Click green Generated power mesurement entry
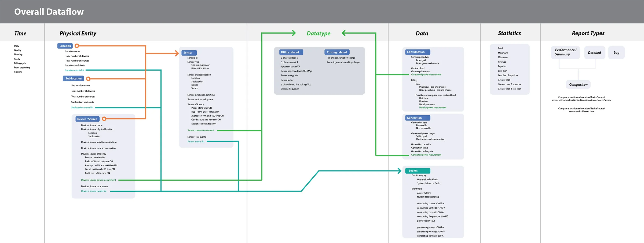The height and width of the screenshot is (243, 644). point(426,155)
